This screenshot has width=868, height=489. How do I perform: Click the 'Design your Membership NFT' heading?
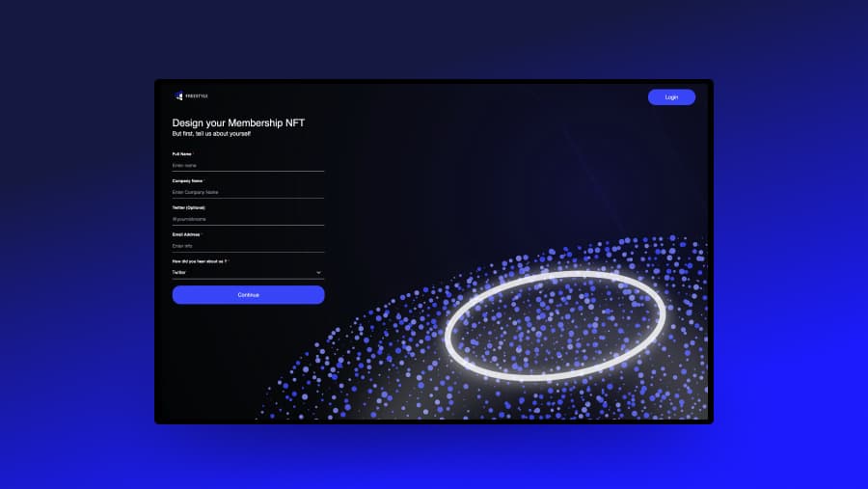point(238,122)
